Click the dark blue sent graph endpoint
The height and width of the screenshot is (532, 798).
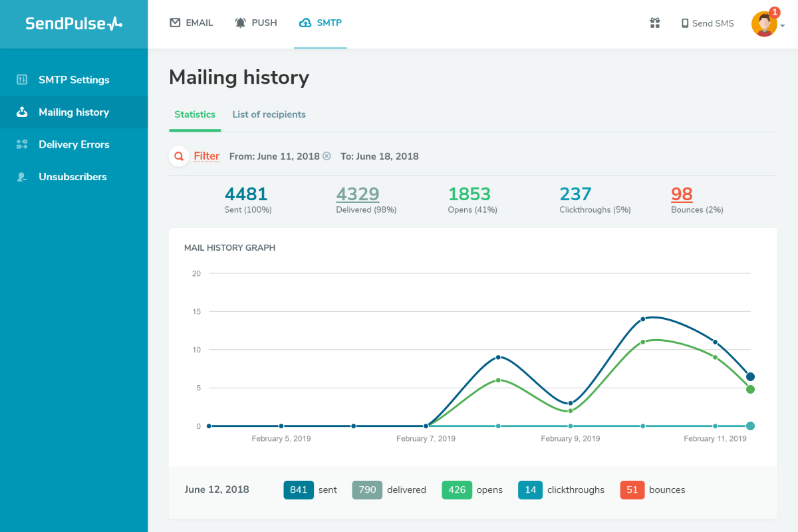750,377
